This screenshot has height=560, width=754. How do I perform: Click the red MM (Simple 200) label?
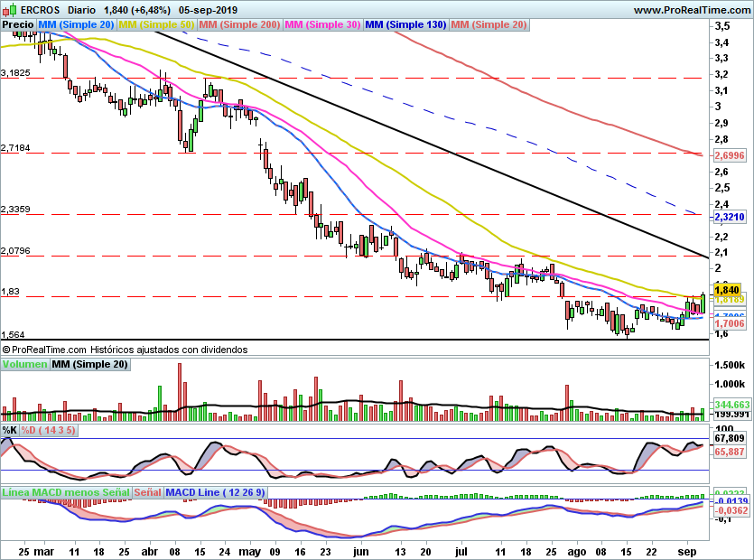tap(239, 24)
